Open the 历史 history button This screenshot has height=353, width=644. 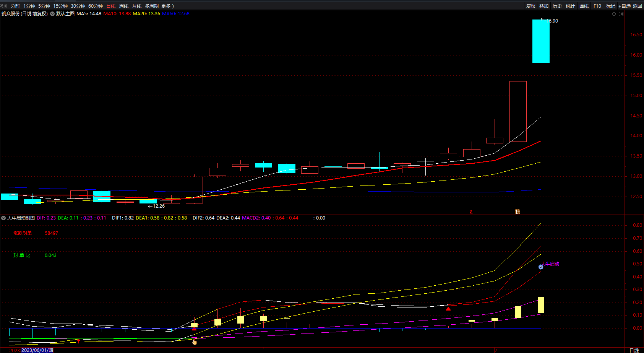[557, 6]
